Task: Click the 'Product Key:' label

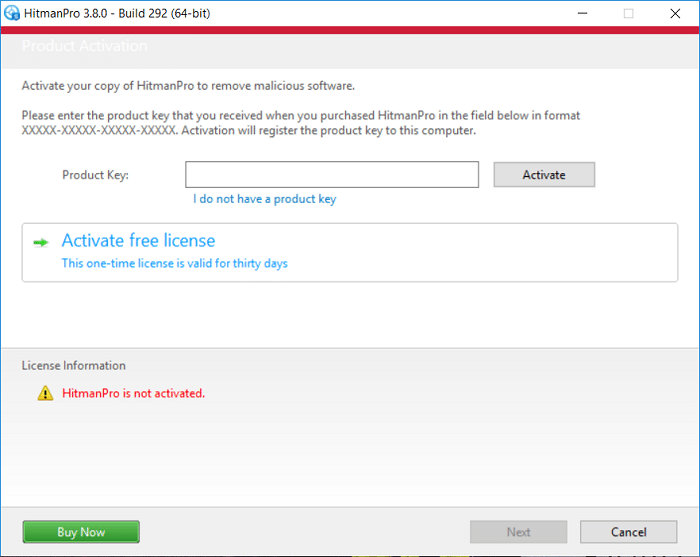Action: [x=96, y=175]
